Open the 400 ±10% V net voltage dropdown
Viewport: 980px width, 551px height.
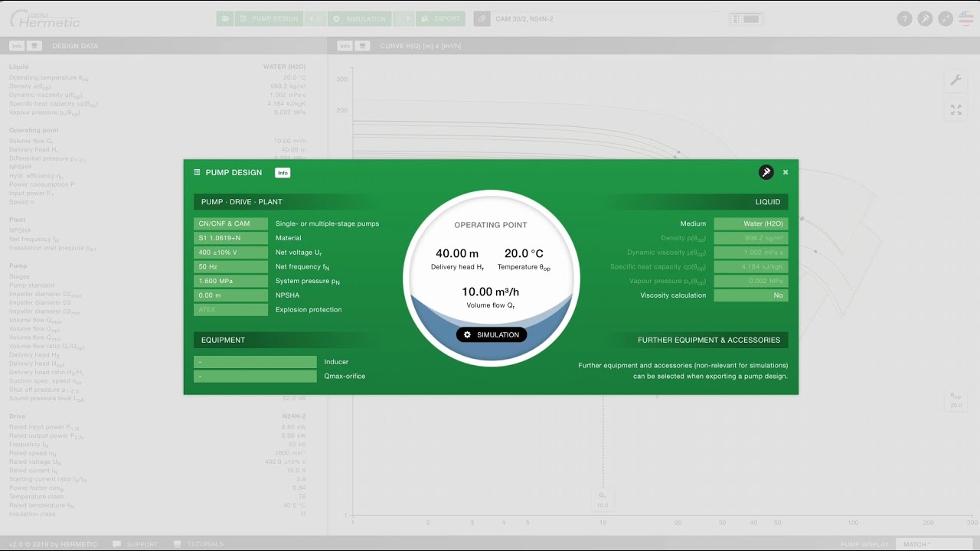(x=230, y=253)
